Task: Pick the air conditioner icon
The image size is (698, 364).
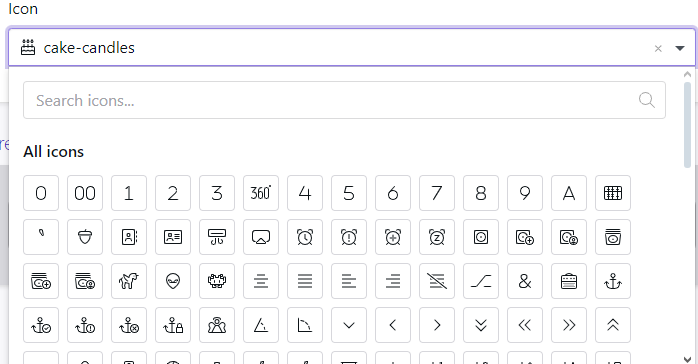Action: [217, 237]
